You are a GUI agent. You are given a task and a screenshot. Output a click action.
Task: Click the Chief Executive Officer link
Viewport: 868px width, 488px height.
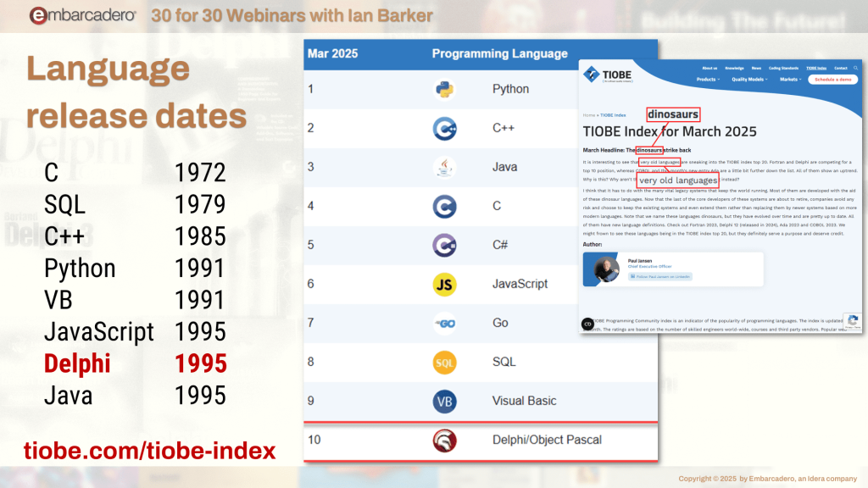point(649,266)
